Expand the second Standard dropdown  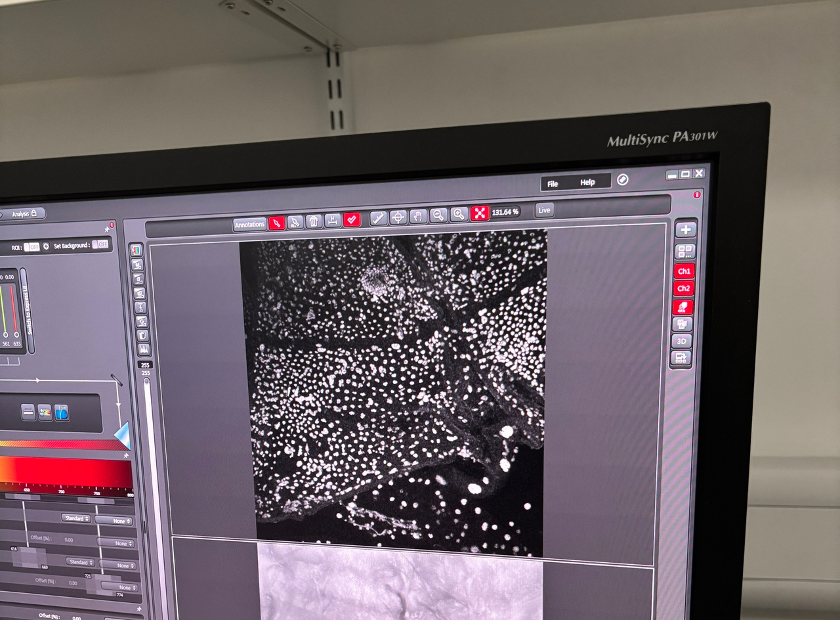point(81,563)
